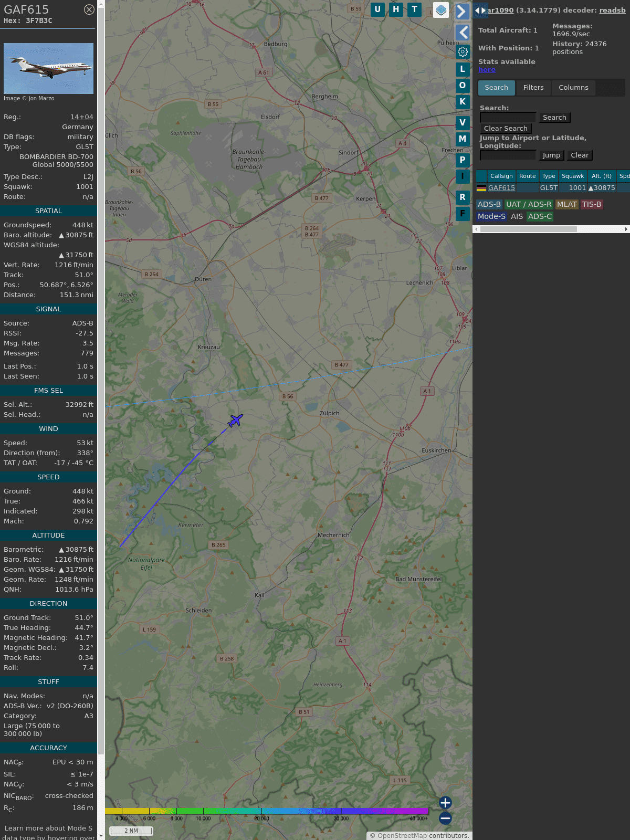This screenshot has width=630, height=840.
Task: Sort table by Alt. (ft) column
Action: pos(602,176)
